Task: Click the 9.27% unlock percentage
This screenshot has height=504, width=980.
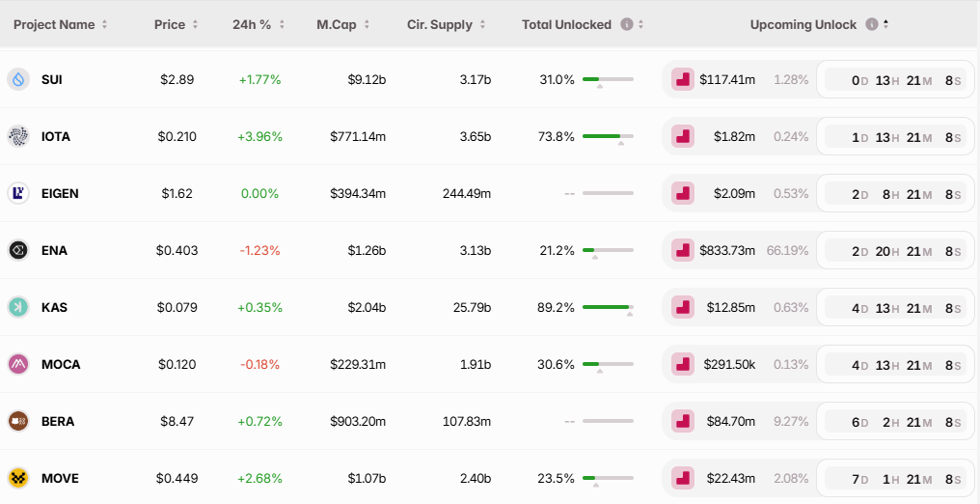Action: (791, 422)
